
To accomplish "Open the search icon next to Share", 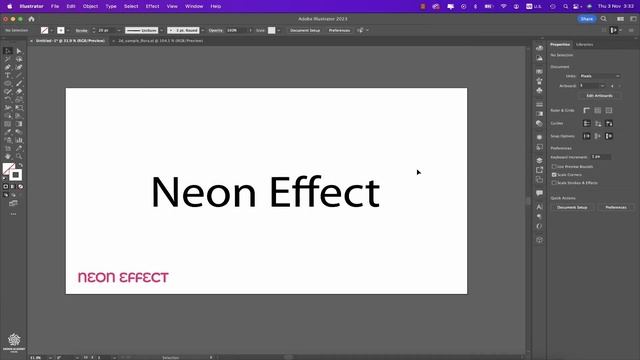I will pos(604,19).
